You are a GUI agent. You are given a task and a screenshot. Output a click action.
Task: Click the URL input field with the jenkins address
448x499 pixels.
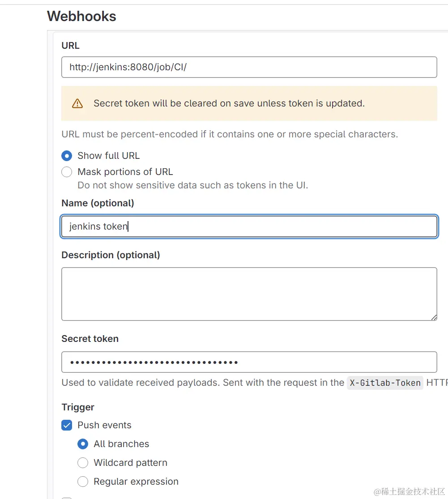coord(249,67)
